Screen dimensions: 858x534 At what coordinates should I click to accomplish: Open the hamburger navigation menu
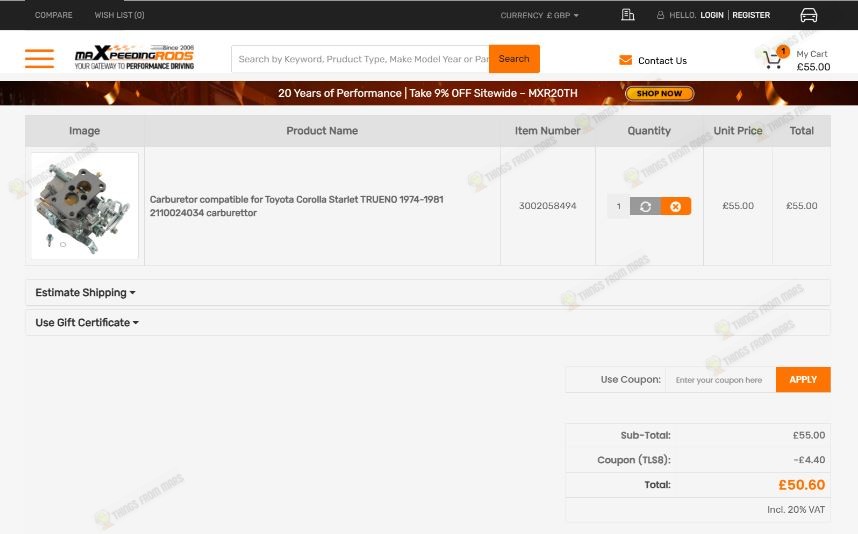tap(39, 59)
